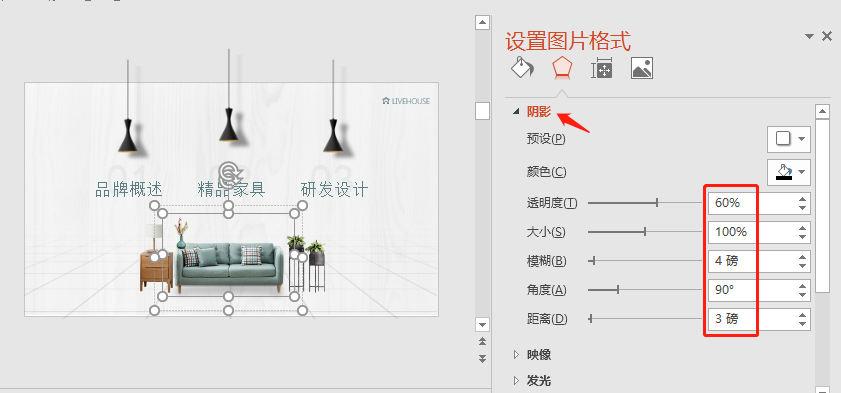This screenshot has width=841, height=393.
Task: Go to next slide double-arrow button
Action: coord(482,358)
